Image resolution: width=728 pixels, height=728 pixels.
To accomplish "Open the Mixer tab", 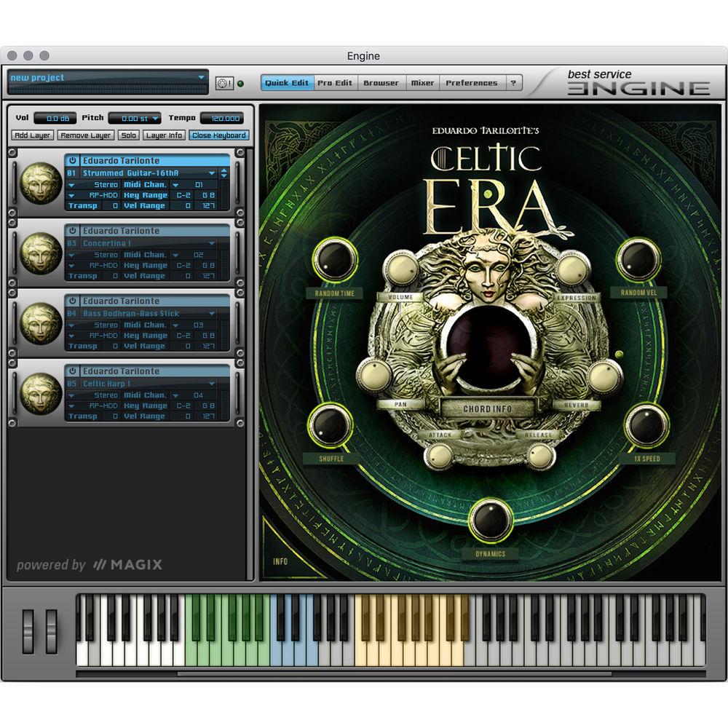I will coord(422,82).
